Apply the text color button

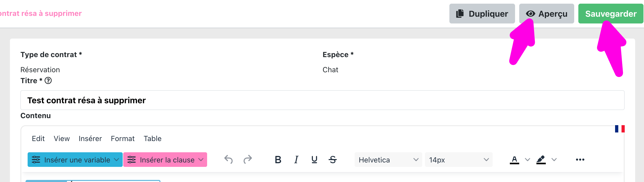pyautogui.click(x=514, y=160)
